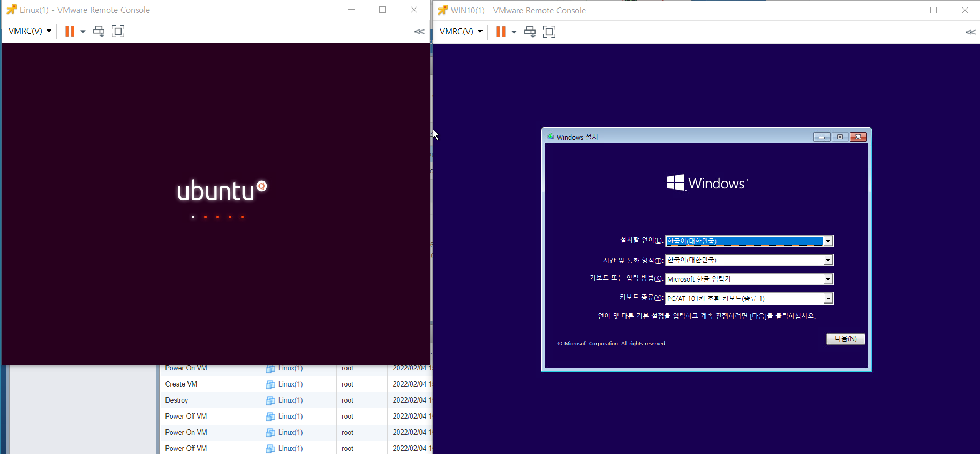The width and height of the screenshot is (980, 454).
Task: Pause the WIN10(1) virtual machine
Action: tap(501, 32)
